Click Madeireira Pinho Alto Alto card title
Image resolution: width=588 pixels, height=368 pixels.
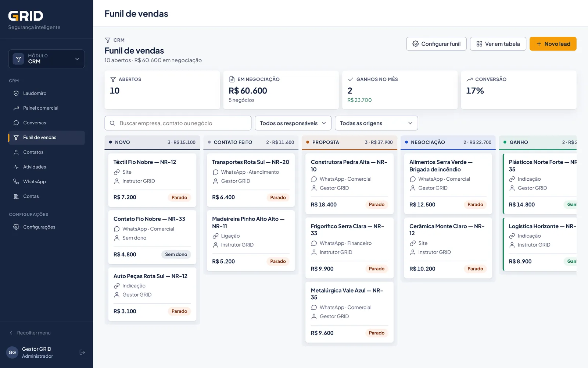click(248, 223)
